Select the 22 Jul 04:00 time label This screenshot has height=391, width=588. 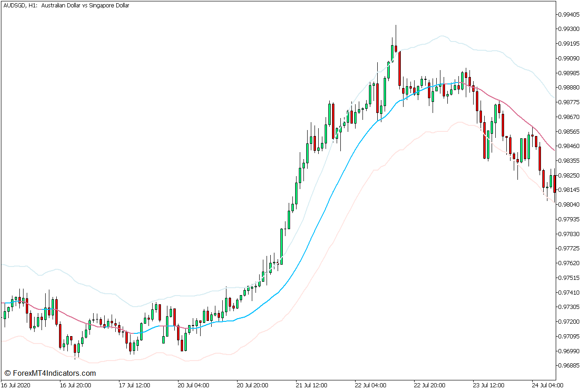pos(370,385)
